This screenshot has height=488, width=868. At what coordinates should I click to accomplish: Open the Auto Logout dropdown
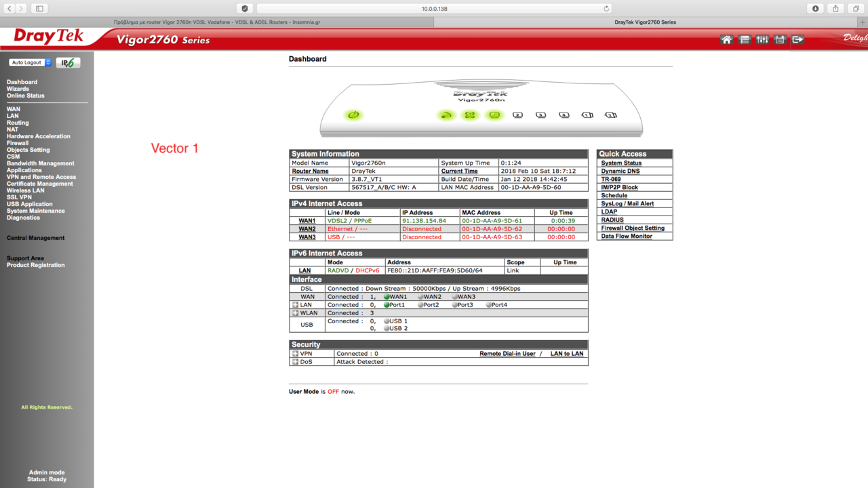30,62
